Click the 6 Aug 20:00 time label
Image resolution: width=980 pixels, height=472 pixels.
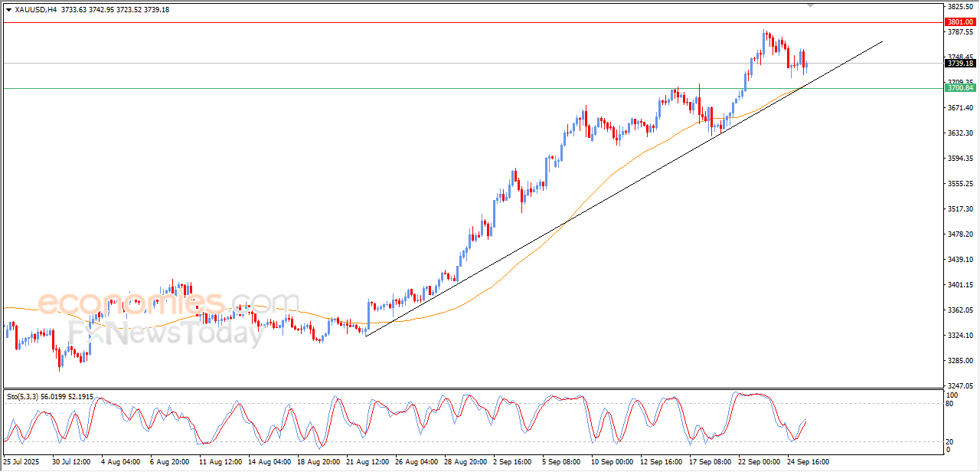[169, 462]
